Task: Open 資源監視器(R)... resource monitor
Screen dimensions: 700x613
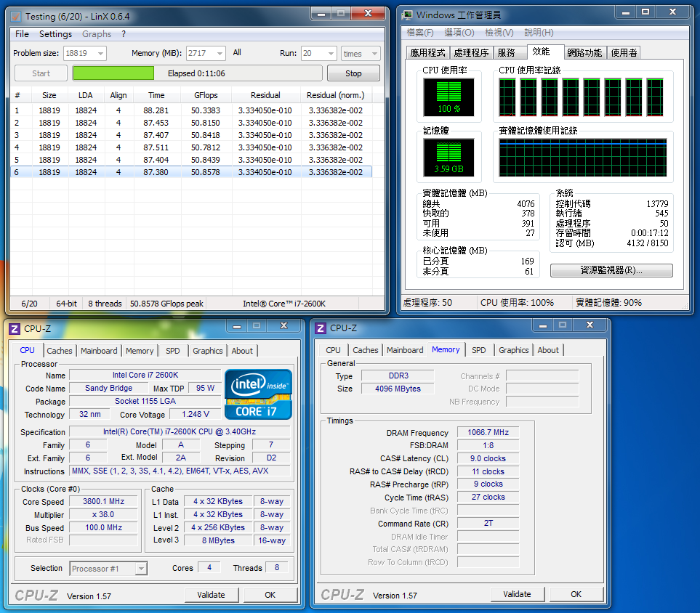Action: (611, 270)
